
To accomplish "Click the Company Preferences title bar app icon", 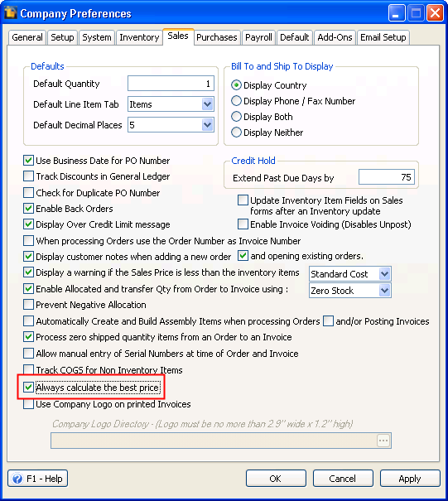I will point(11,12).
